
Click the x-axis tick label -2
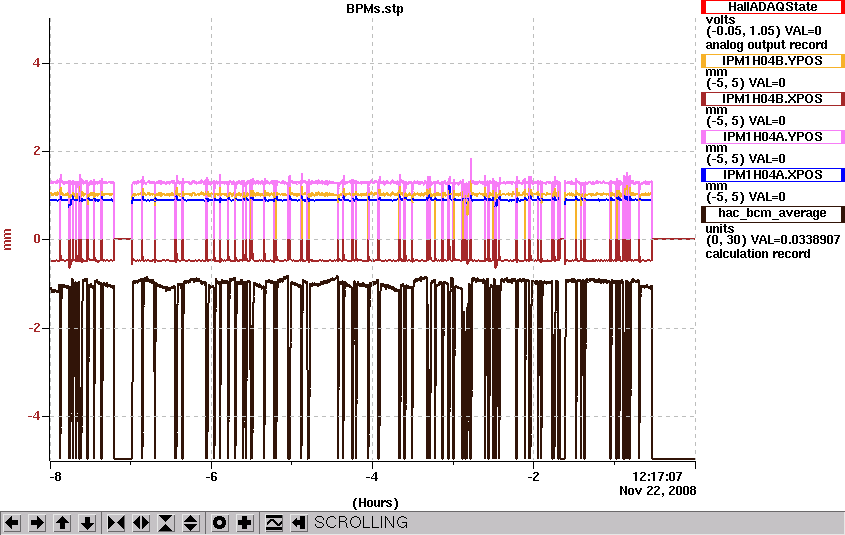click(533, 477)
